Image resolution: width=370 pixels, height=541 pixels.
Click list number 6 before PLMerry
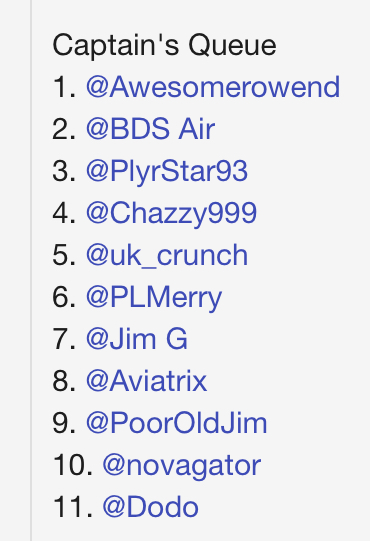tap(64, 298)
